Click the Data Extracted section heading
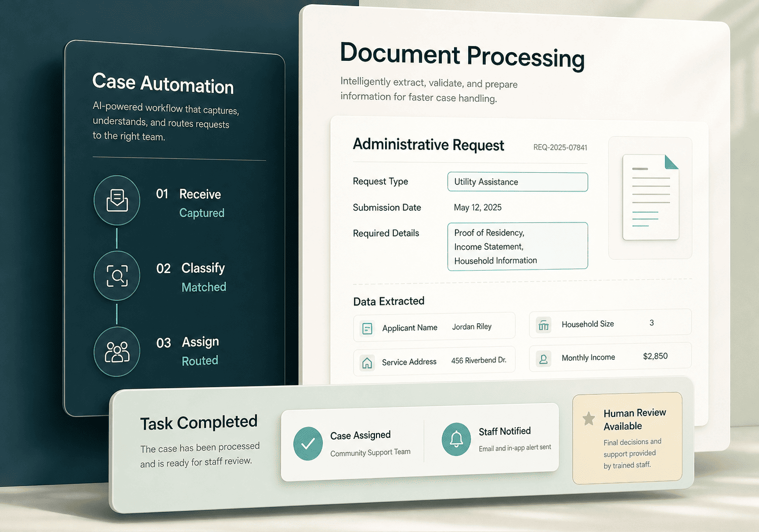 click(389, 301)
